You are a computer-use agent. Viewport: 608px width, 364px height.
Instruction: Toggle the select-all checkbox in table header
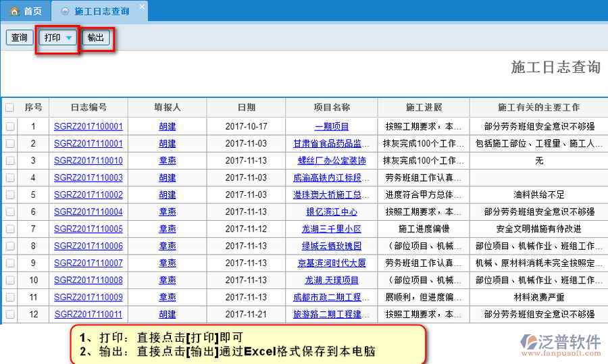click(x=9, y=108)
